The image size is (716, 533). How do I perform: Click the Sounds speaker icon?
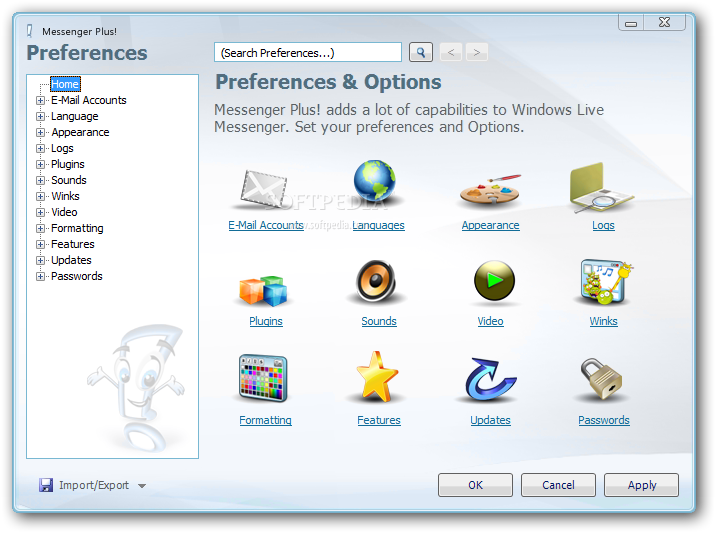pos(376,281)
